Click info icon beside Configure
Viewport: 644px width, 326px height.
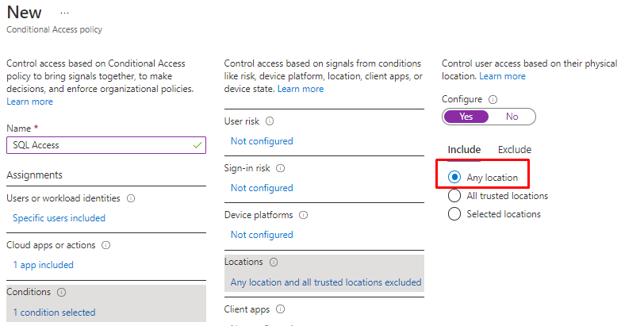(x=493, y=100)
